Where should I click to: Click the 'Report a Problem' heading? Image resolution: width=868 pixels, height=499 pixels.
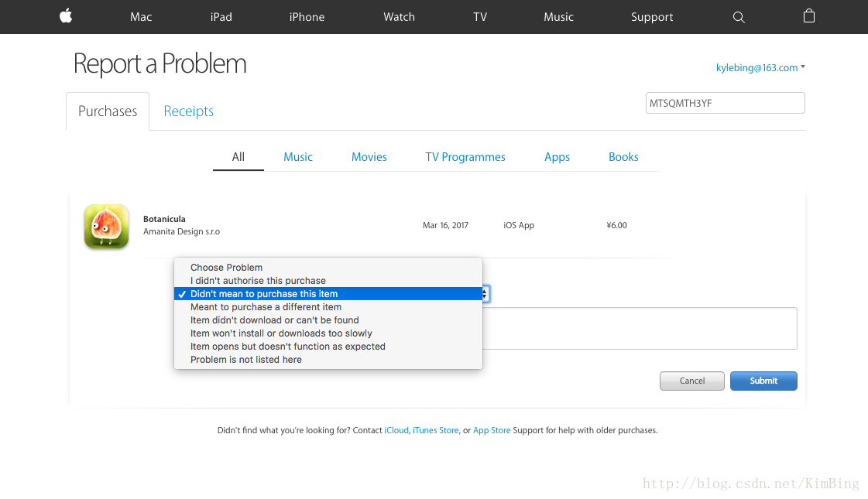coord(160,63)
